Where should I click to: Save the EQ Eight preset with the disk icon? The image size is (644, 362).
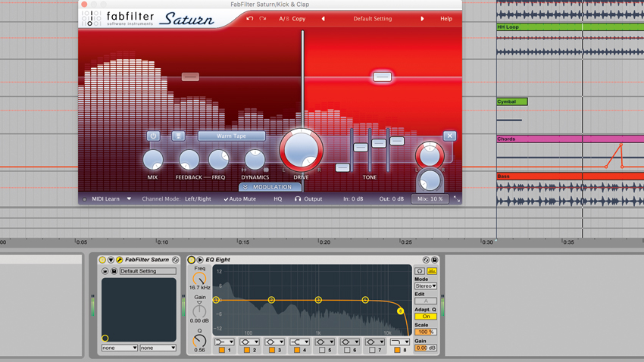[x=435, y=260]
